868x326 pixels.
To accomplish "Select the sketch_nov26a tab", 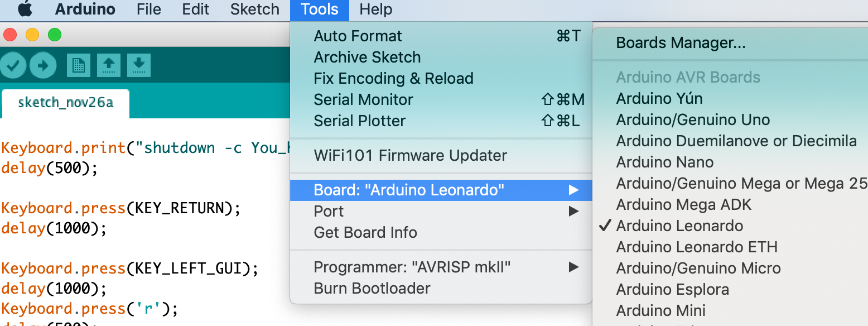I will click(x=66, y=103).
